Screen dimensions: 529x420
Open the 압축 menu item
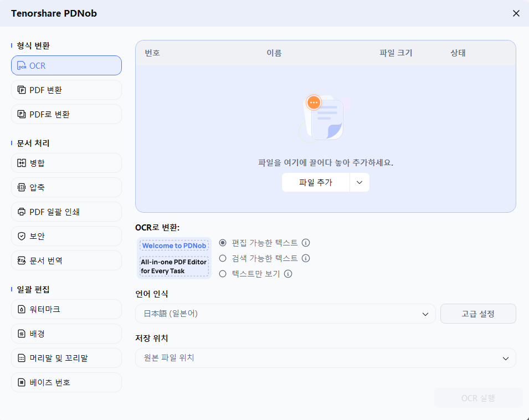point(66,187)
